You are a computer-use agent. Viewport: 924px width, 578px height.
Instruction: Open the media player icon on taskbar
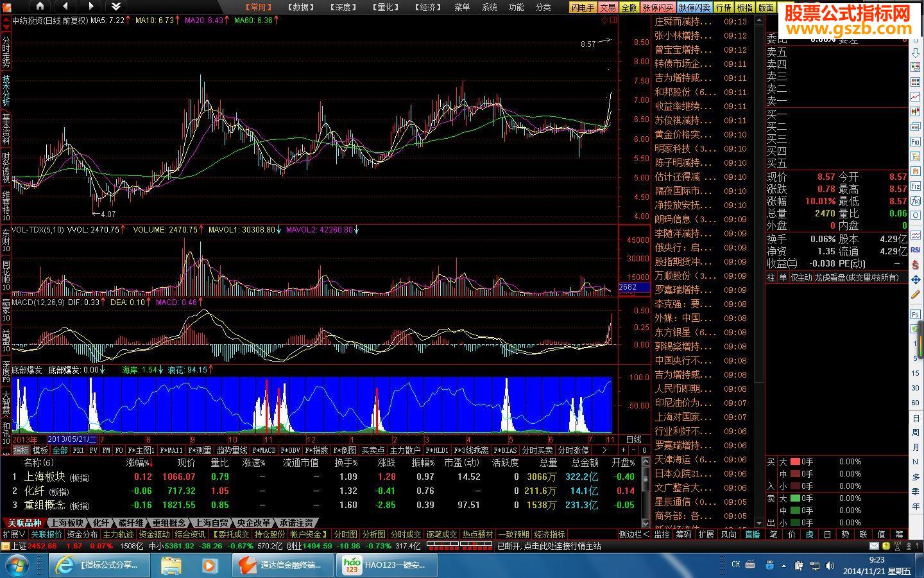210,565
